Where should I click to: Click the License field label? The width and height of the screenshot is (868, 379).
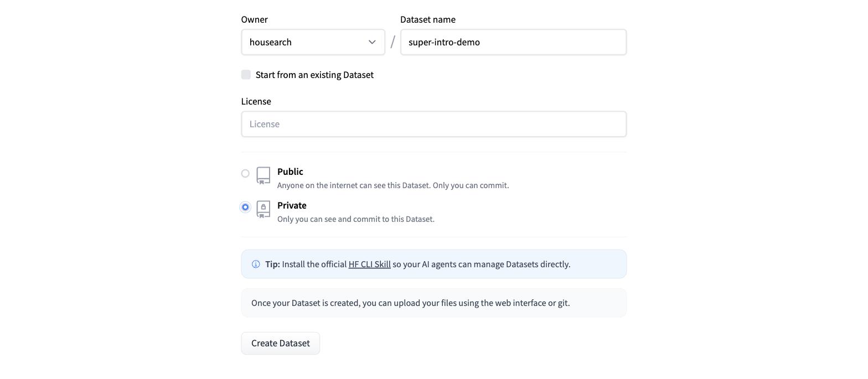[256, 101]
